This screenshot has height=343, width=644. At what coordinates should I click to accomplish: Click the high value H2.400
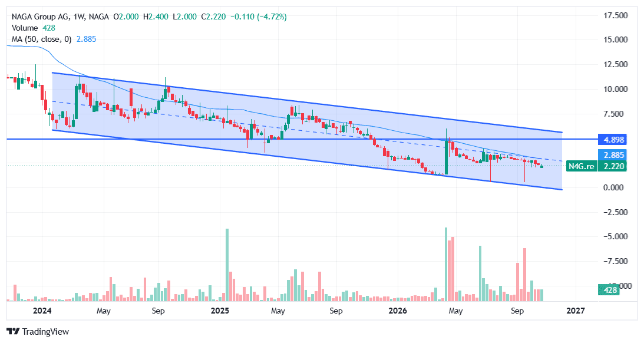click(156, 17)
